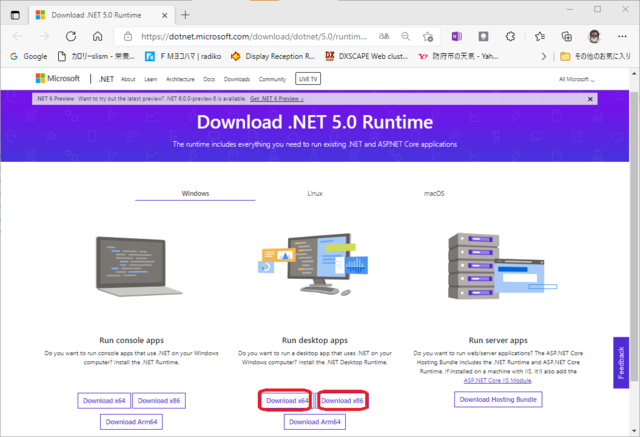Click the gray square extension icon
Screen dimensions: 640x437
(x=483, y=36)
